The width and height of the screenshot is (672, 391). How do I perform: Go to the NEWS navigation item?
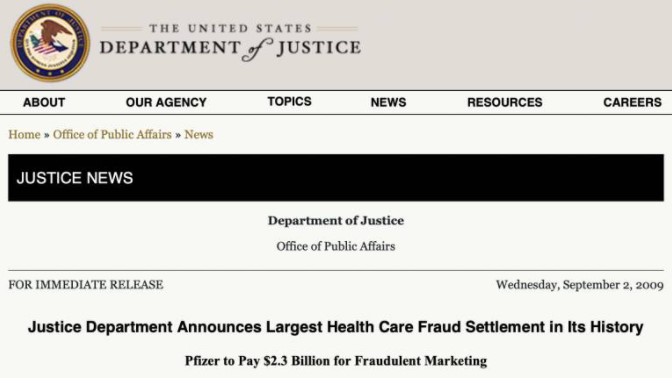pyautogui.click(x=388, y=102)
